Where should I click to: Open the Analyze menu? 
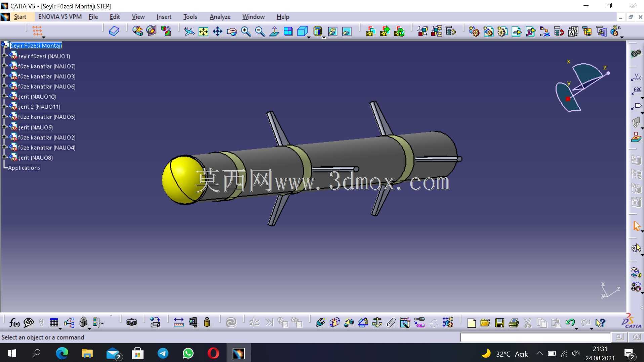click(220, 17)
